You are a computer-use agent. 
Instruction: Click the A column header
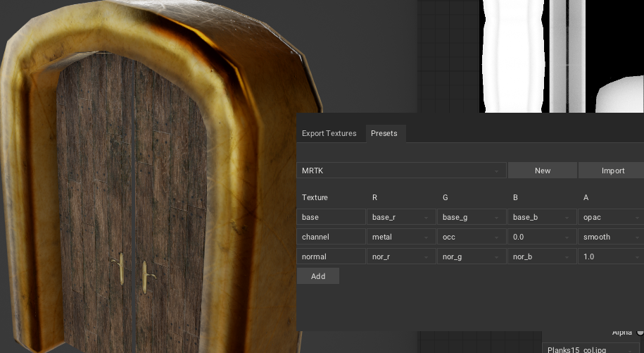[x=586, y=197]
